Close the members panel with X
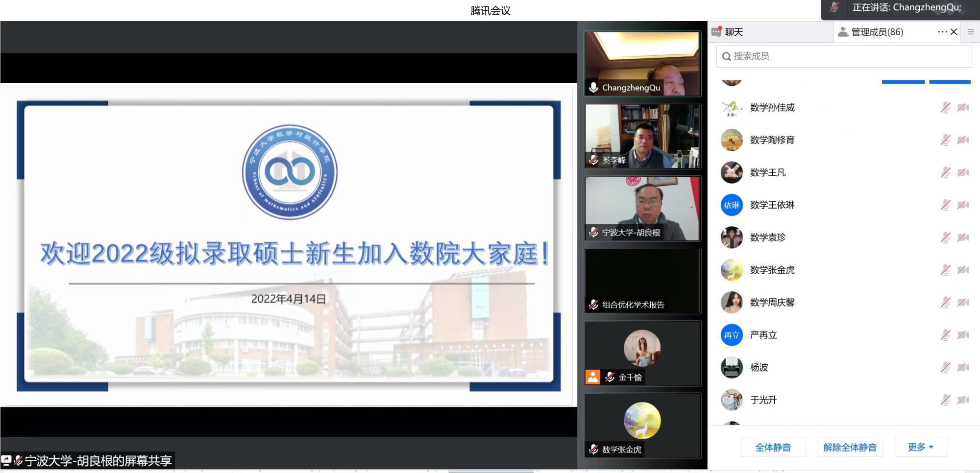 click(x=954, y=32)
